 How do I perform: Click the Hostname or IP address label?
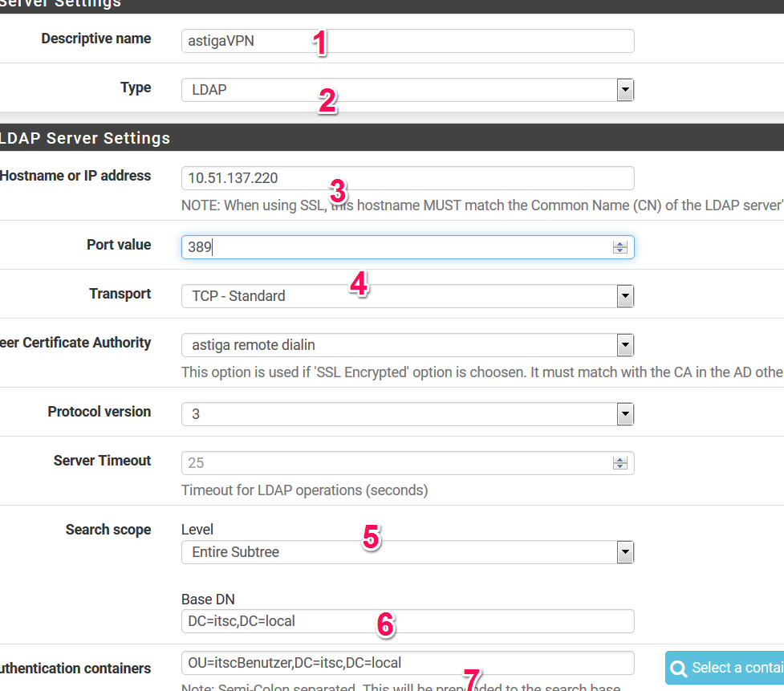click(75, 176)
